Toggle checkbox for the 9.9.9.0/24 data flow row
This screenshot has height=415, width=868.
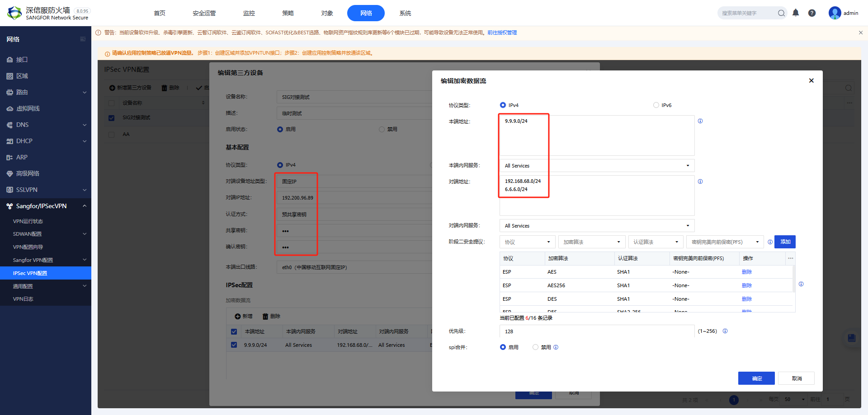[x=234, y=345]
